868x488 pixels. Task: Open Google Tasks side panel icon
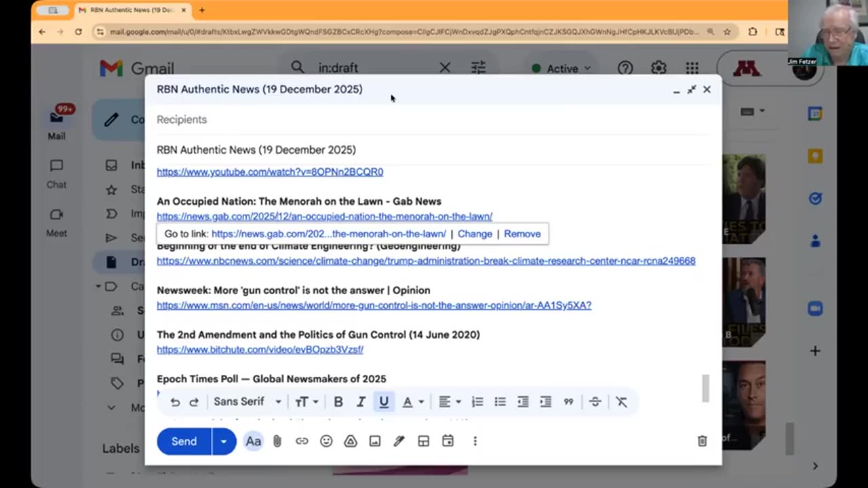pyautogui.click(x=815, y=198)
